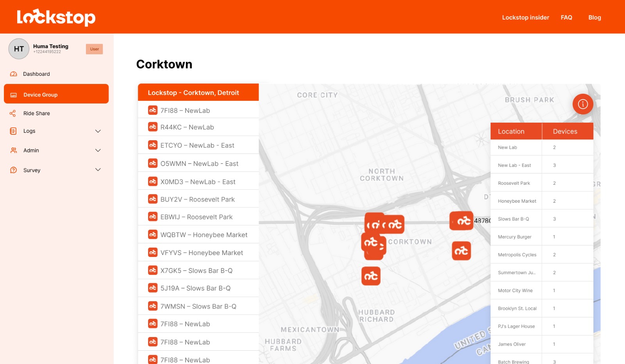Click the Device Group icon in the sidebar
The height and width of the screenshot is (364, 625).
click(x=14, y=95)
